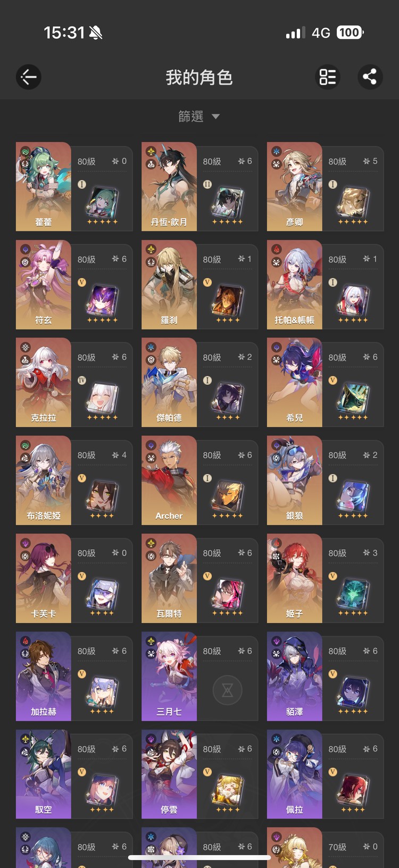Expand the 篩選 filter dropdown
The width and height of the screenshot is (399, 868).
point(199,117)
